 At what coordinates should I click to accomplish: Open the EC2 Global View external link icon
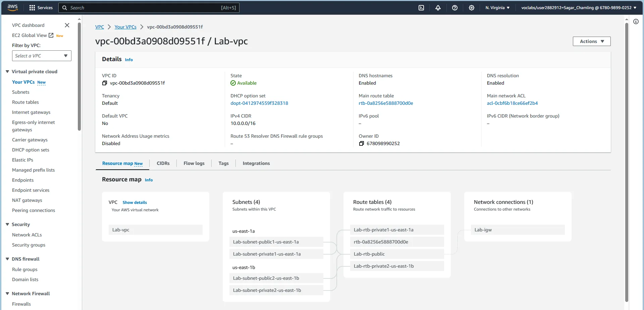(51, 35)
